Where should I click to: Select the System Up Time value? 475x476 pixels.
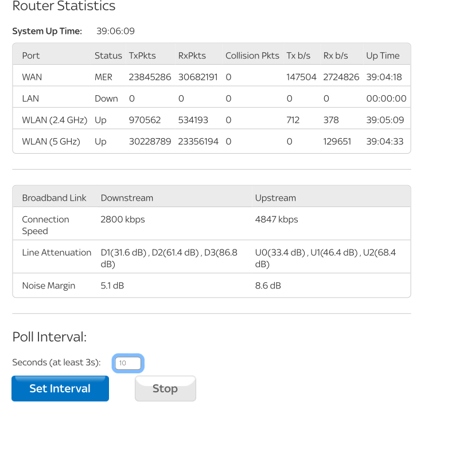pos(115,31)
